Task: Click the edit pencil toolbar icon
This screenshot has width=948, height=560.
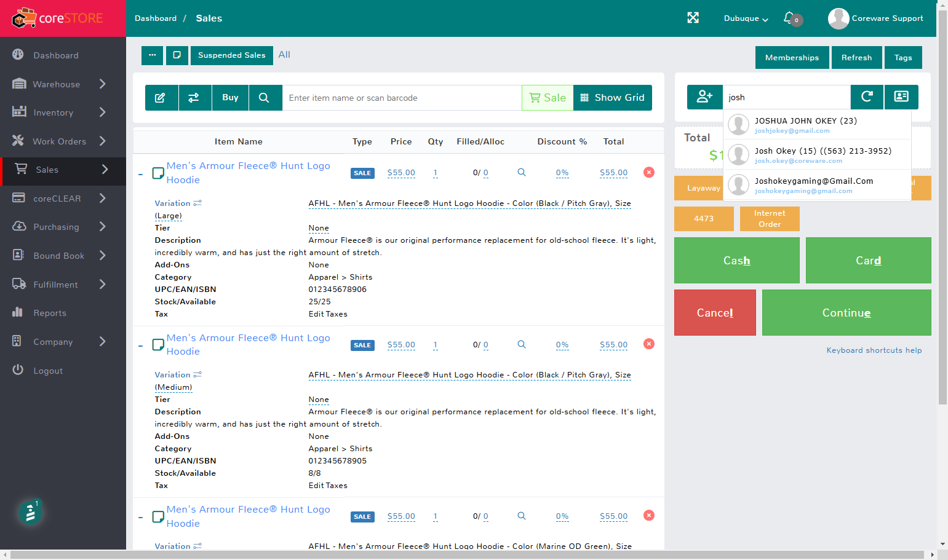Action: [161, 98]
